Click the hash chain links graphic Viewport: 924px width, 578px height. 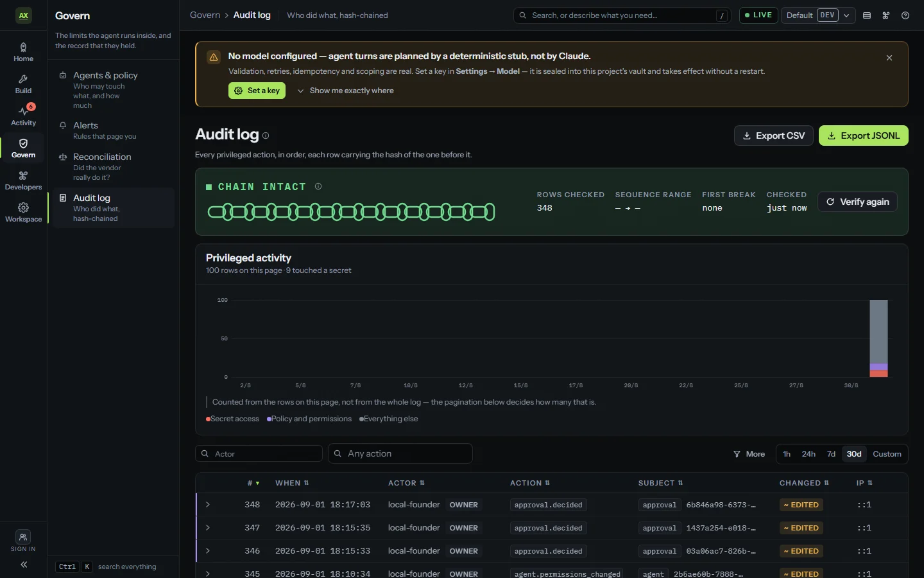[351, 211]
